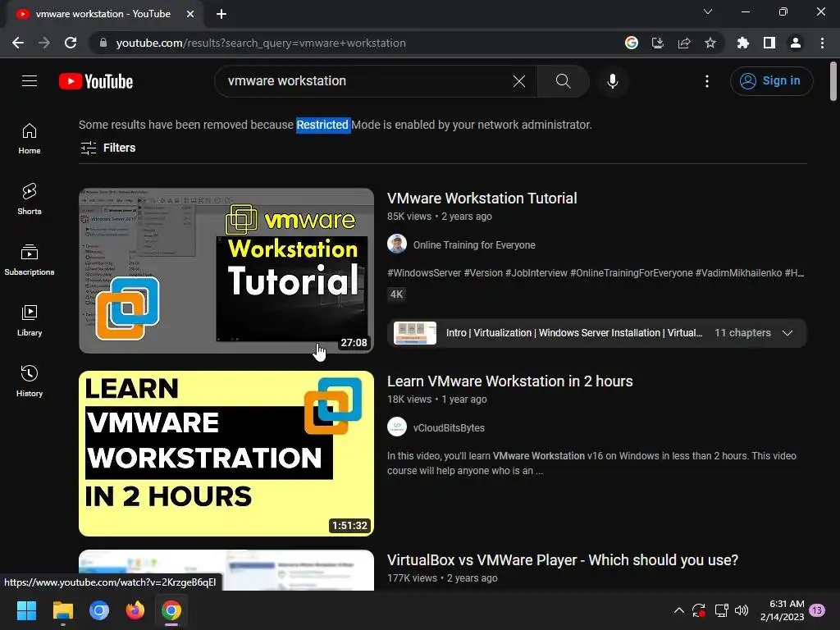The width and height of the screenshot is (840, 630).
Task: Select the vmware workstation - YouTube tab
Action: click(x=104, y=14)
